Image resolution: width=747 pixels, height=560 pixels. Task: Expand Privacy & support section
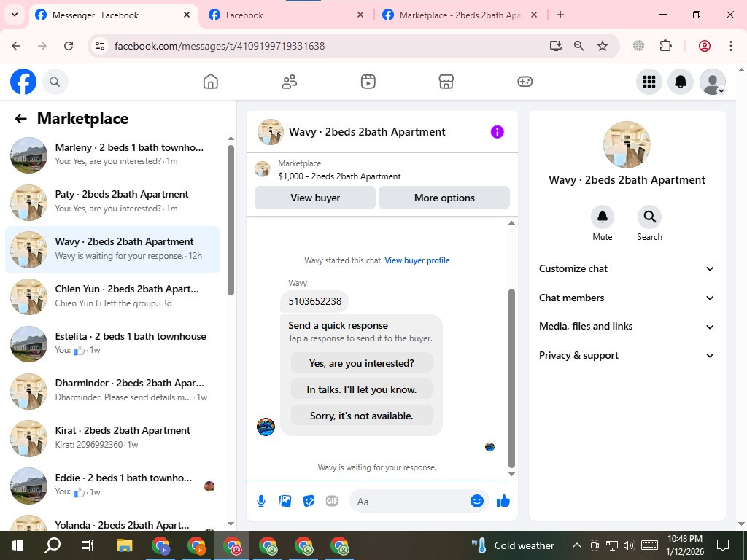click(627, 356)
